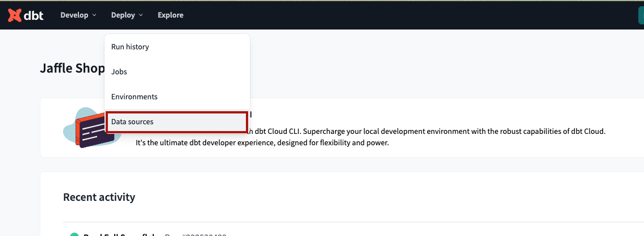
Task: Click the Recent activity heading
Action: pos(99,197)
